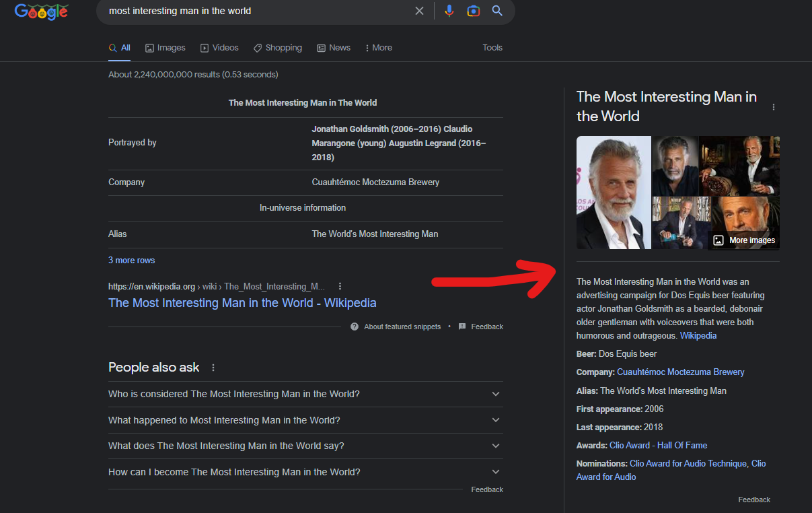Select 'First appearance: 2006' in panel

coord(620,409)
